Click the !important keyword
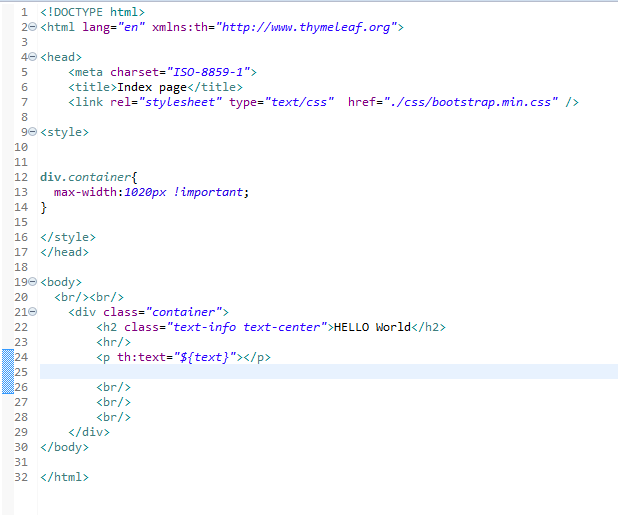Image resolution: width=618 pixels, height=515 pixels. click(208, 192)
